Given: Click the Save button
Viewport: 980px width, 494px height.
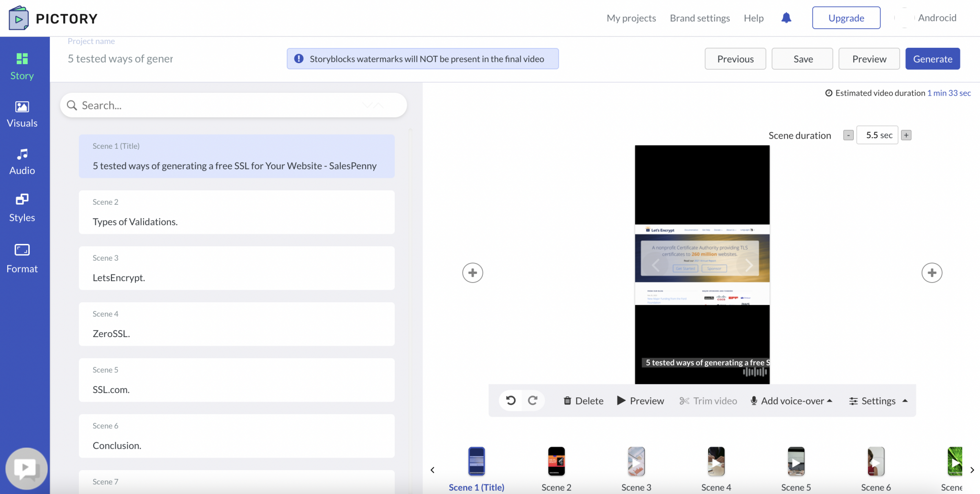Looking at the screenshot, I should (x=802, y=59).
